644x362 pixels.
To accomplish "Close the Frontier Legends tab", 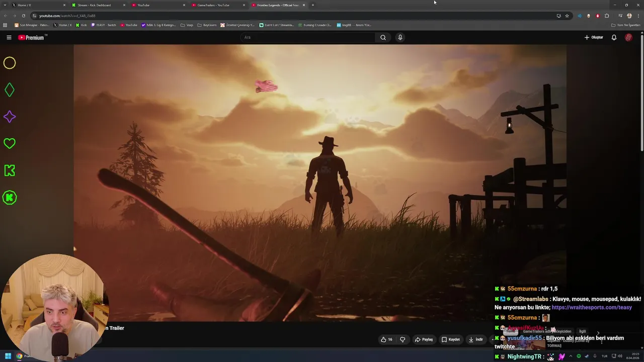I will click(304, 5).
